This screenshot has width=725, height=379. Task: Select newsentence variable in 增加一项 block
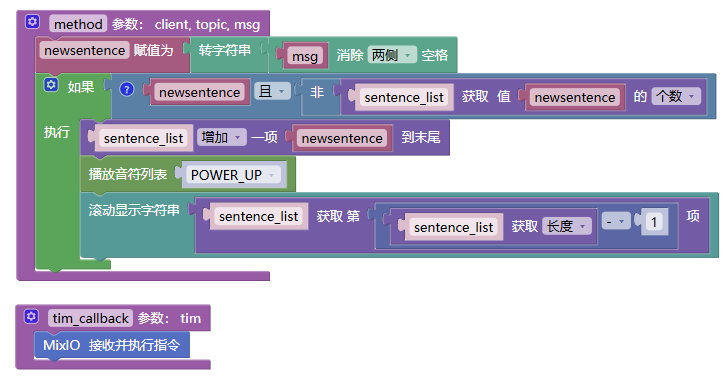[x=342, y=138]
